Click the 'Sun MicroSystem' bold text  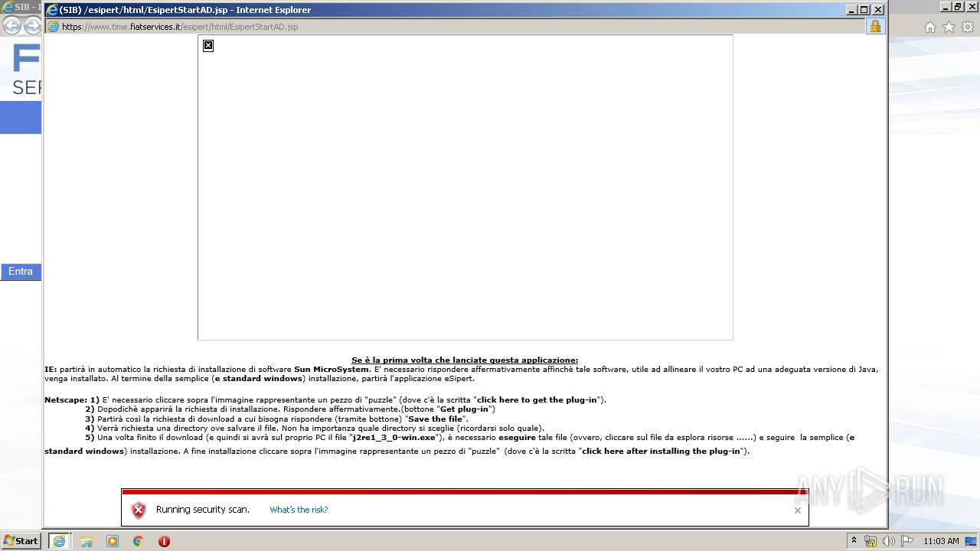click(x=332, y=369)
